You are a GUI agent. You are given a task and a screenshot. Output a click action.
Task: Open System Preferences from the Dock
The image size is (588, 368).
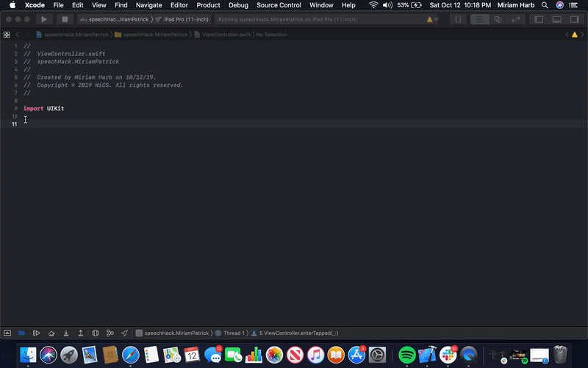[x=377, y=354]
